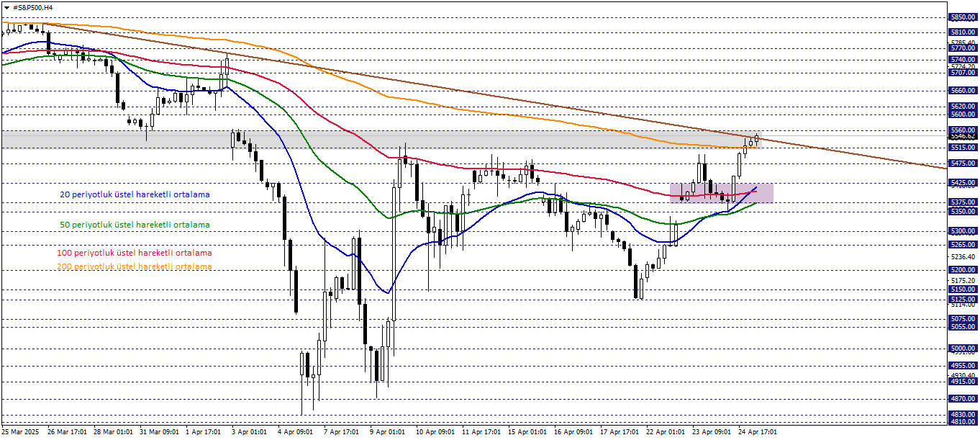
Task: Click the 5300.00 price level label
Action: [x=963, y=231]
